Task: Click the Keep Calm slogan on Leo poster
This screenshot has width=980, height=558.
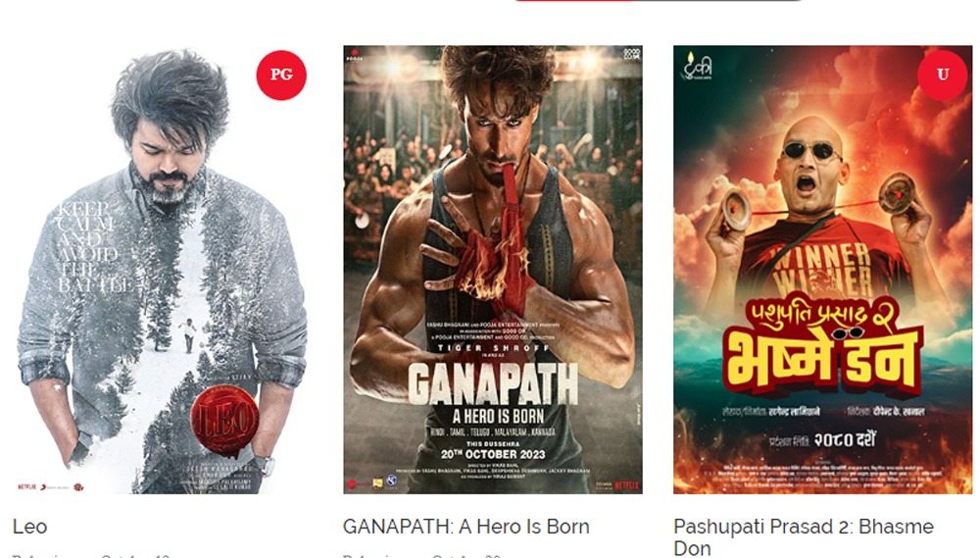Action: pos(94,247)
